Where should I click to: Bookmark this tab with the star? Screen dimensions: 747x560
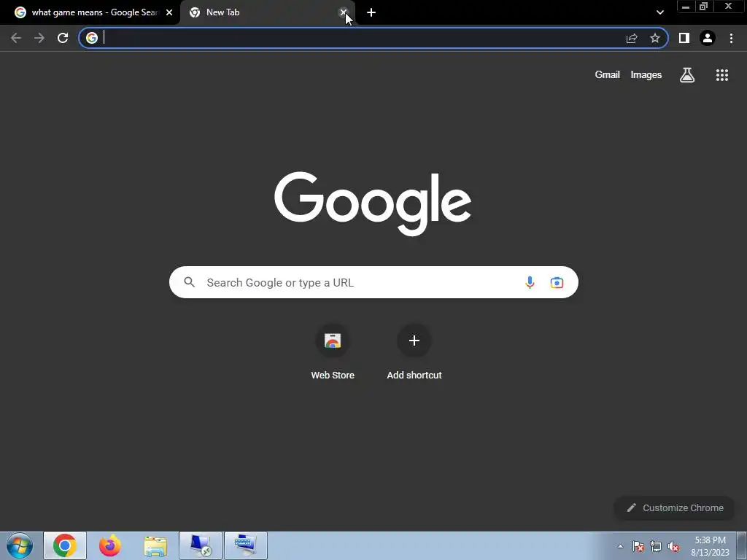(x=655, y=38)
